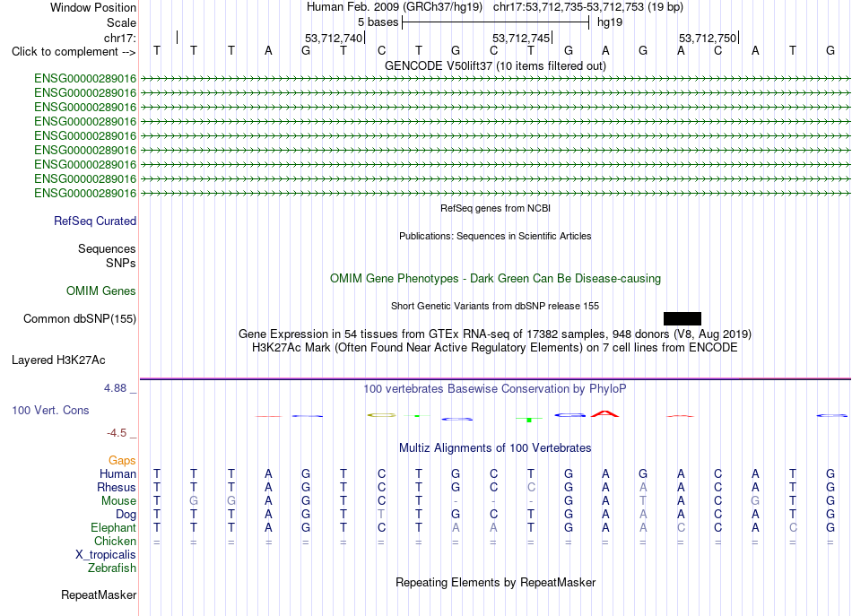Open 'Multiz Alignments of 100 Vertebrates' title
The image size is (852, 616).
(495, 448)
